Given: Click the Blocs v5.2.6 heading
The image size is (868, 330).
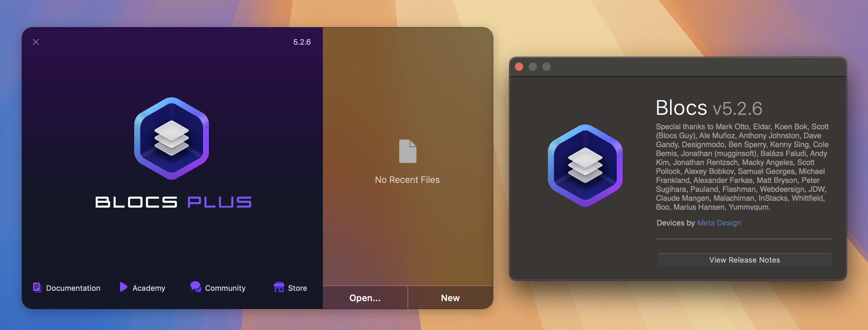Looking at the screenshot, I should (x=709, y=108).
